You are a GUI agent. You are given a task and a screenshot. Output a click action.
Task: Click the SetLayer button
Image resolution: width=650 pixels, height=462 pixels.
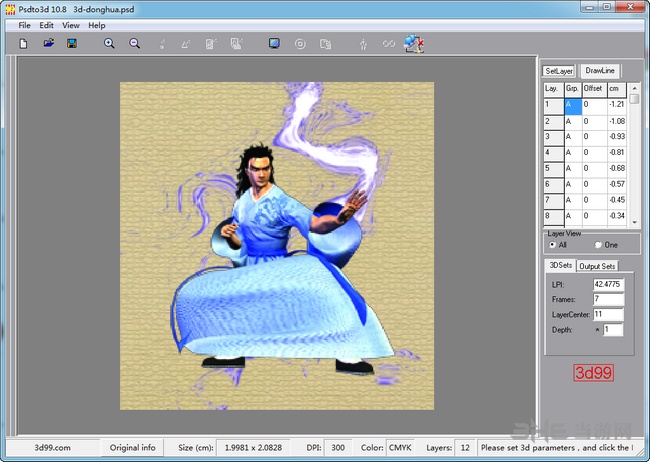coord(559,71)
